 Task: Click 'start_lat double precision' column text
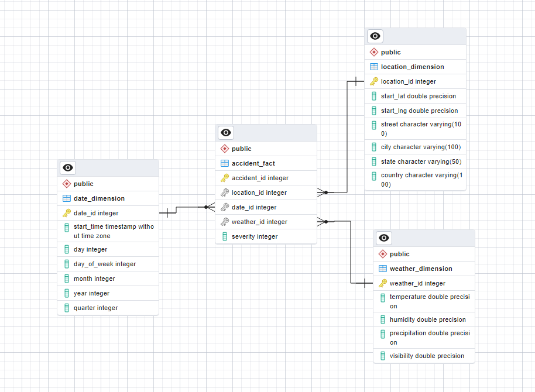419,96
